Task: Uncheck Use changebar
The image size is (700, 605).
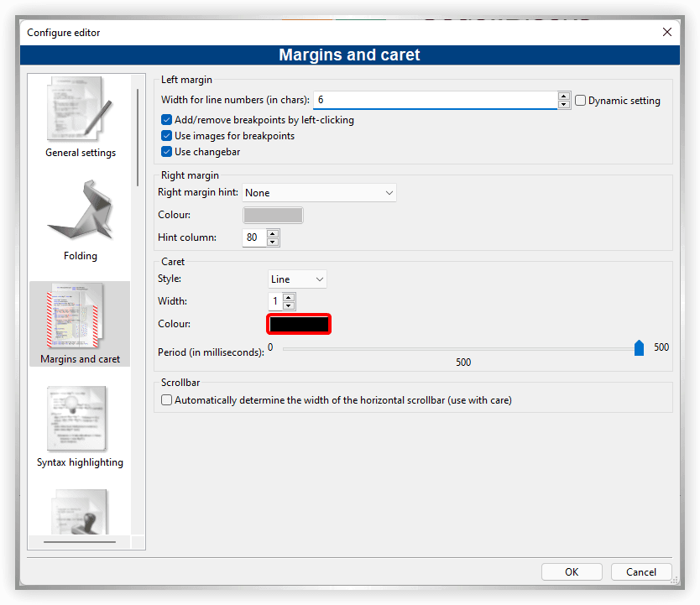Action: tap(166, 152)
